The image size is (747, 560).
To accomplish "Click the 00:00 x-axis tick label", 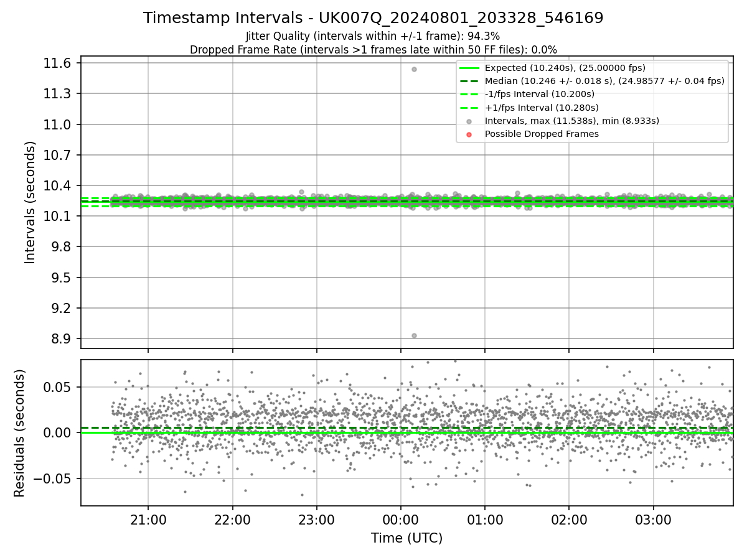I will coord(400,519).
